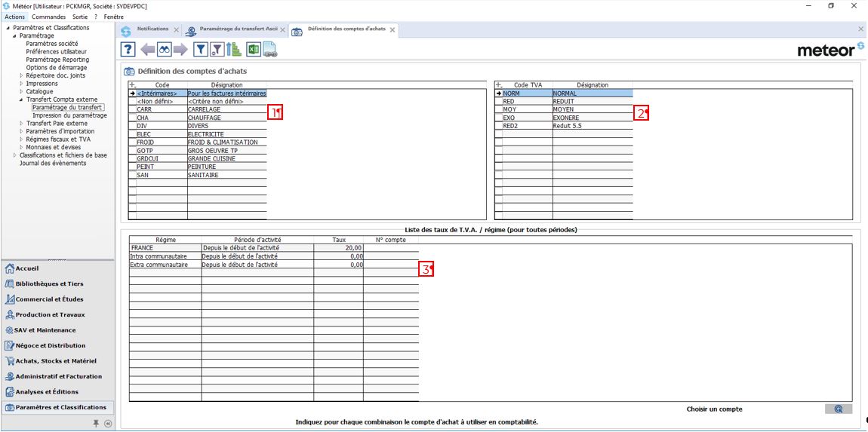
Task: Open SAV et Maintenance module
Action: [57, 330]
